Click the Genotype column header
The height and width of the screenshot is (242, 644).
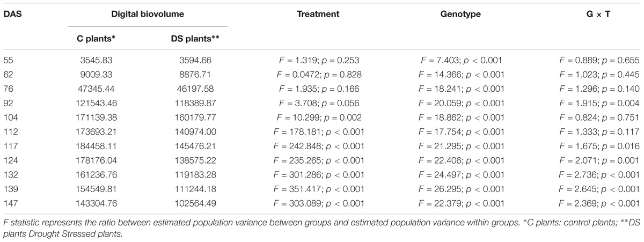pos(460,14)
